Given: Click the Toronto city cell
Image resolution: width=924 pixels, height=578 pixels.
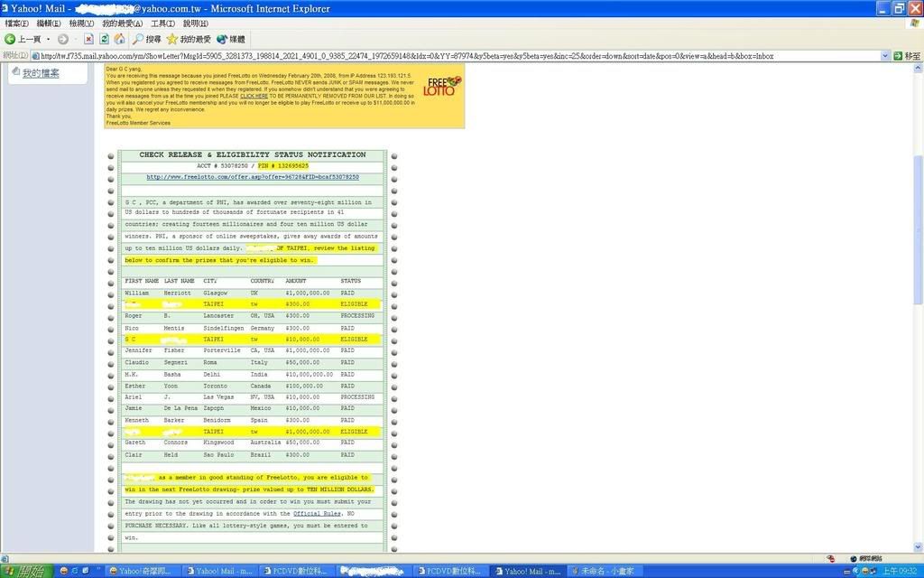Looking at the screenshot, I should click(214, 387).
